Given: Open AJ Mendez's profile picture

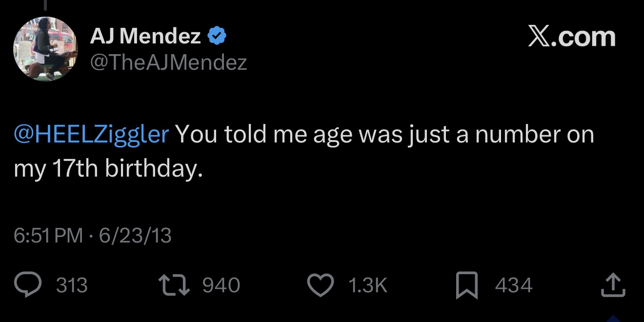Looking at the screenshot, I should [x=45, y=49].
